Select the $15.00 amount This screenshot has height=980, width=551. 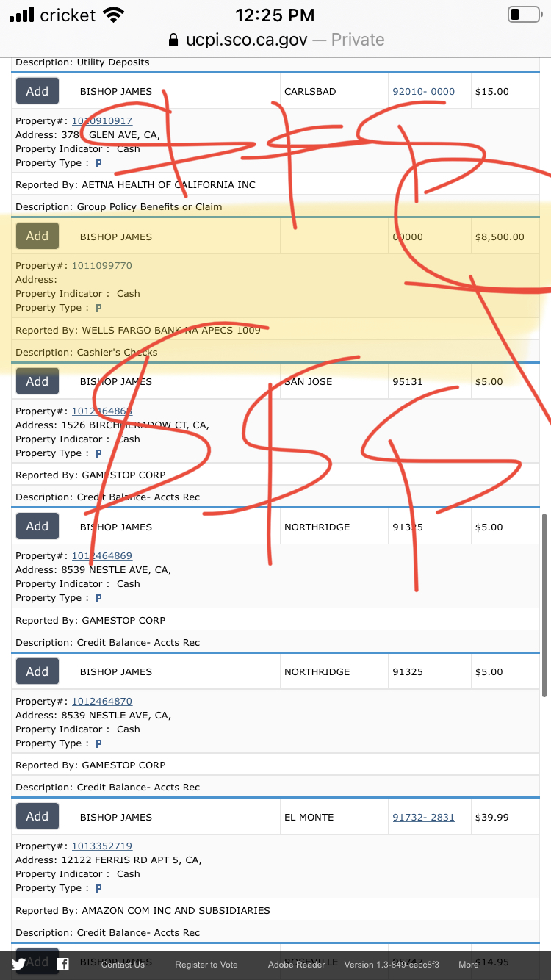coord(492,92)
